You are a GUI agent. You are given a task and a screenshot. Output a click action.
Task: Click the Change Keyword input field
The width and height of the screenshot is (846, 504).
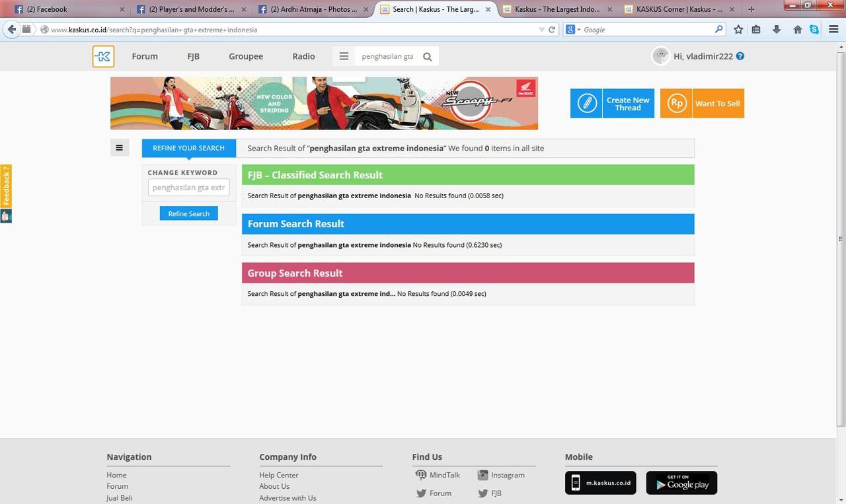tap(188, 188)
